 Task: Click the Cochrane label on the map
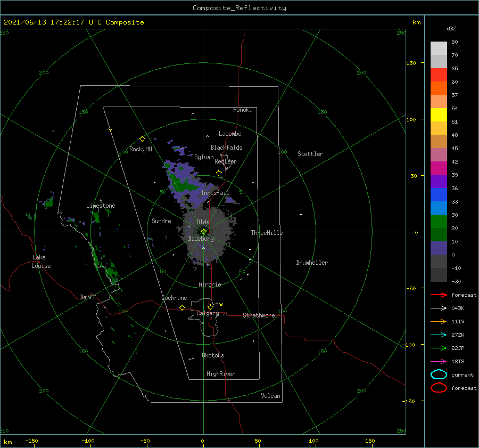174,298
